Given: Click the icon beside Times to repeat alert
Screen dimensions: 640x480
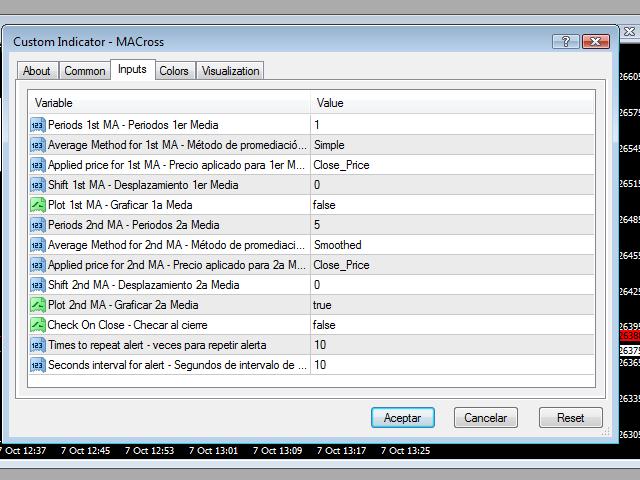Looking at the screenshot, I should (38, 345).
